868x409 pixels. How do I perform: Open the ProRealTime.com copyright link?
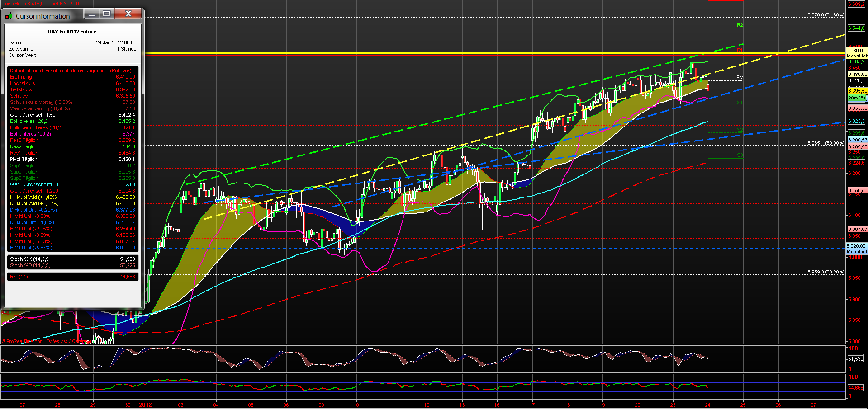23,342
